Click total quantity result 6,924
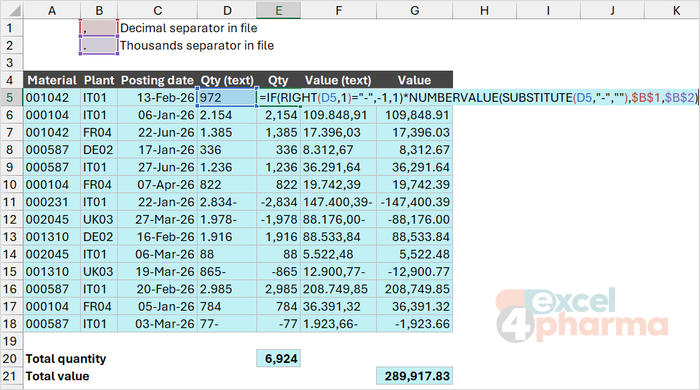This screenshot has height=390, width=700. (279, 358)
